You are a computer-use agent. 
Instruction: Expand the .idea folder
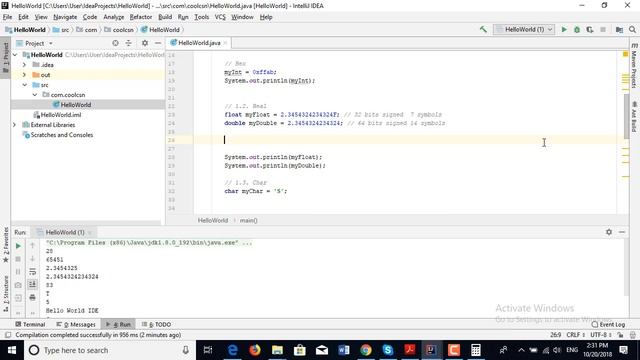tap(24, 64)
